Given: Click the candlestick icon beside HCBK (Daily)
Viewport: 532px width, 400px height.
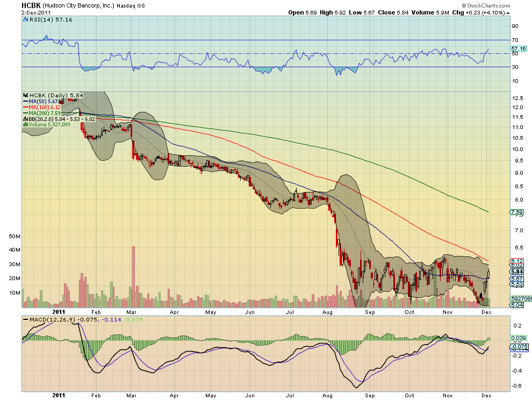Looking at the screenshot, I should [26, 95].
